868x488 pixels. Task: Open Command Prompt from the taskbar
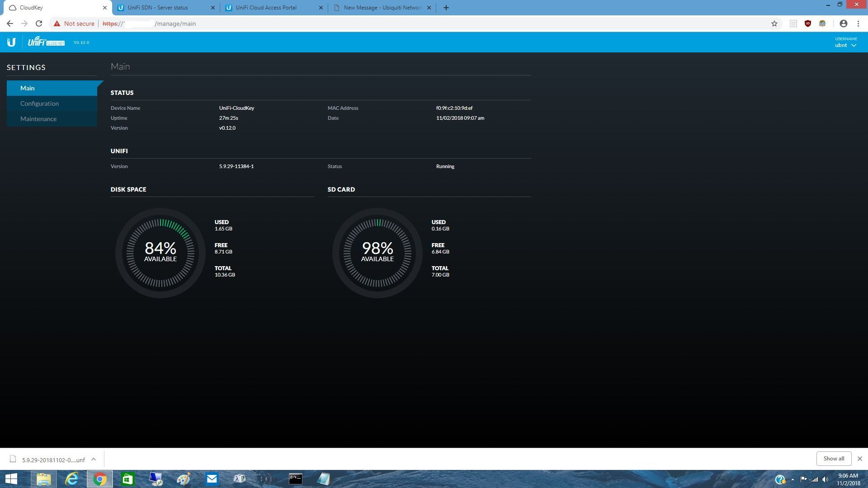pyautogui.click(x=295, y=479)
